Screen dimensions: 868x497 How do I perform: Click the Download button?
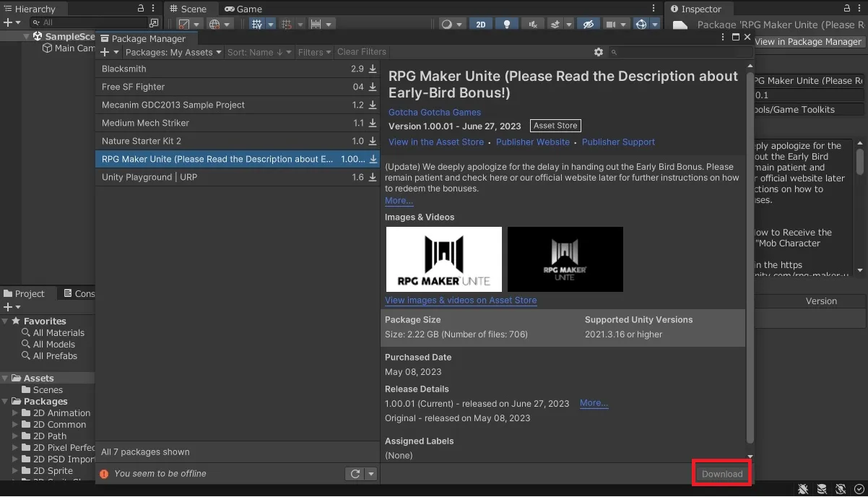tap(722, 474)
